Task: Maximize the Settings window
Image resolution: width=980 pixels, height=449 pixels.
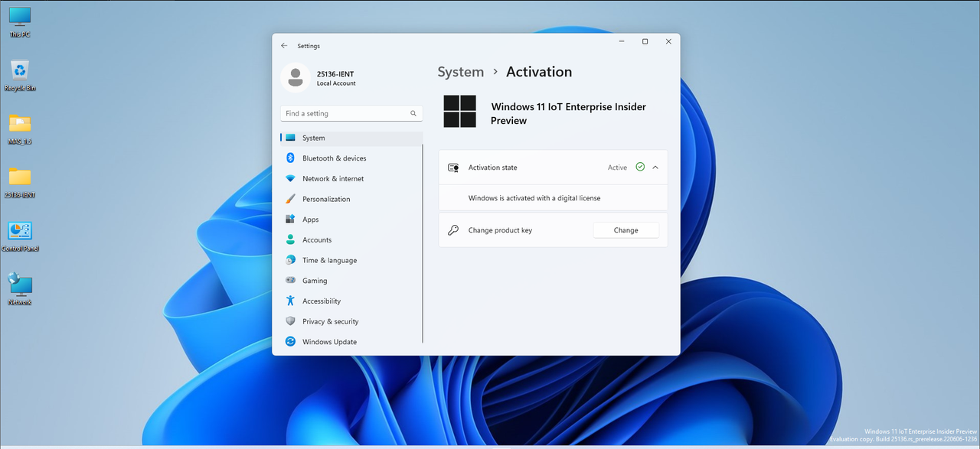Action: [x=645, y=42]
